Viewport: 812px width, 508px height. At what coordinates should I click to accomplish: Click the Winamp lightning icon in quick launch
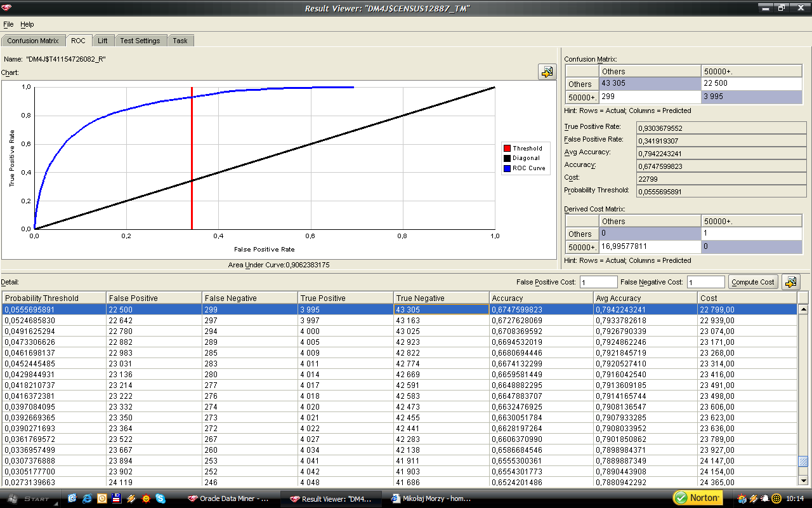[131, 498]
